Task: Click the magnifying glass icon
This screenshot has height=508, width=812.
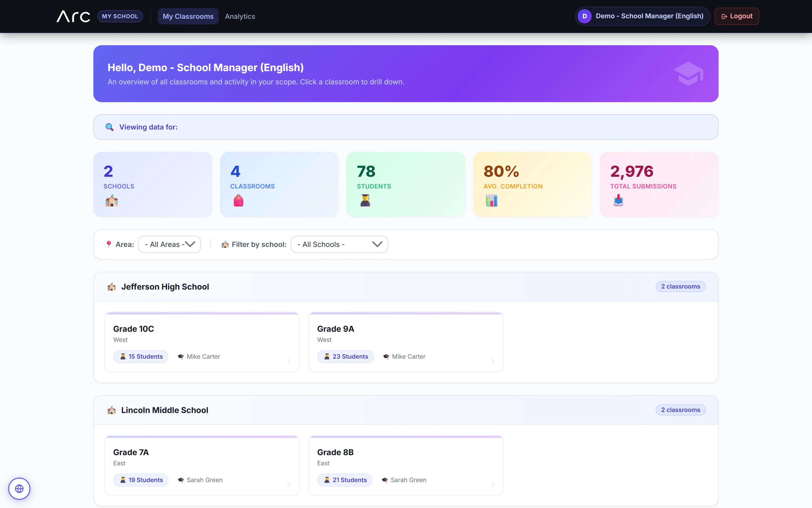Action: pyautogui.click(x=109, y=127)
